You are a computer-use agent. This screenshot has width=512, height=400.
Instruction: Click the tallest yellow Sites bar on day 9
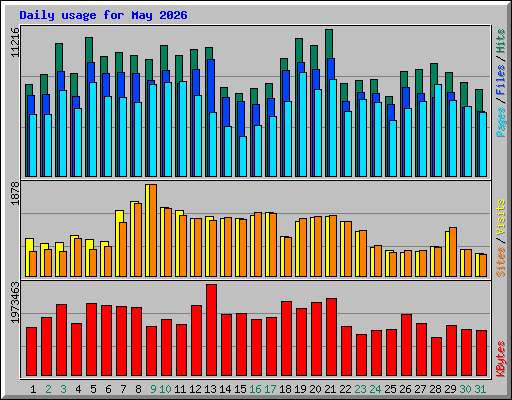click(x=147, y=230)
